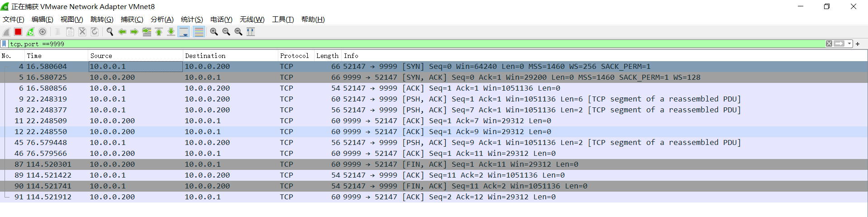868x217 pixels.
Task: Select packet 45 with Seq=9
Action: (x=434, y=143)
